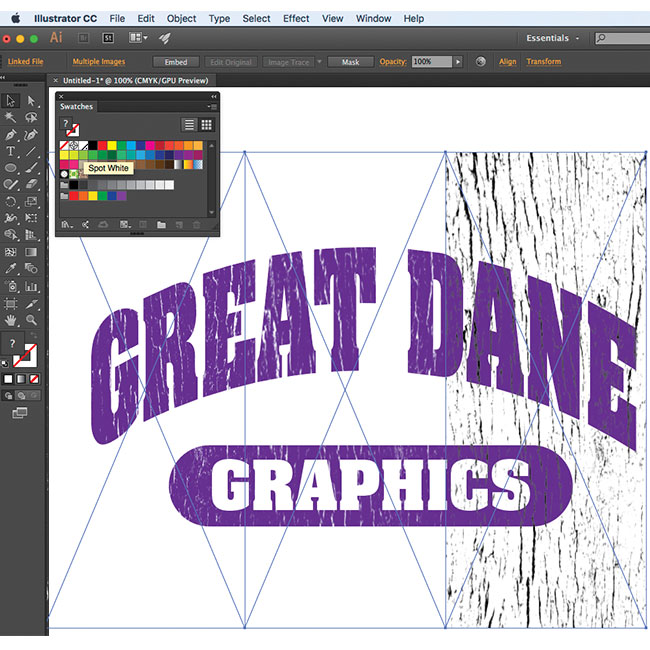Click the Embed button

[x=176, y=62]
